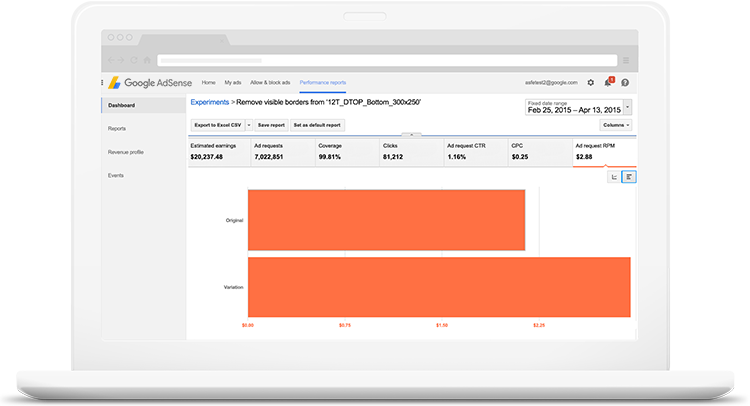Reload the page in the browser
750x406 pixels.
134,60
